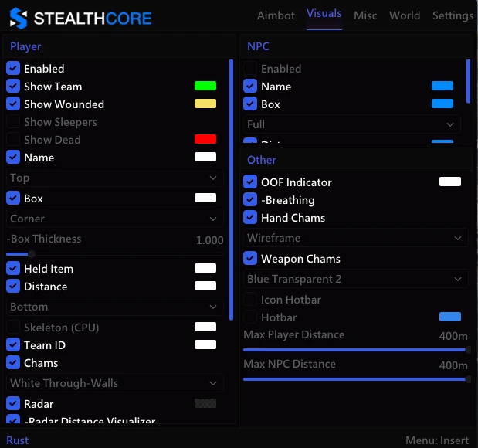Open the NPC Box blue swatch

coord(442,104)
